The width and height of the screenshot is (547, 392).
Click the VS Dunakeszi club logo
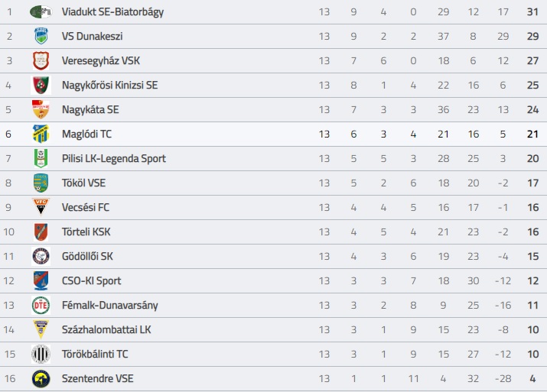tap(41, 36)
